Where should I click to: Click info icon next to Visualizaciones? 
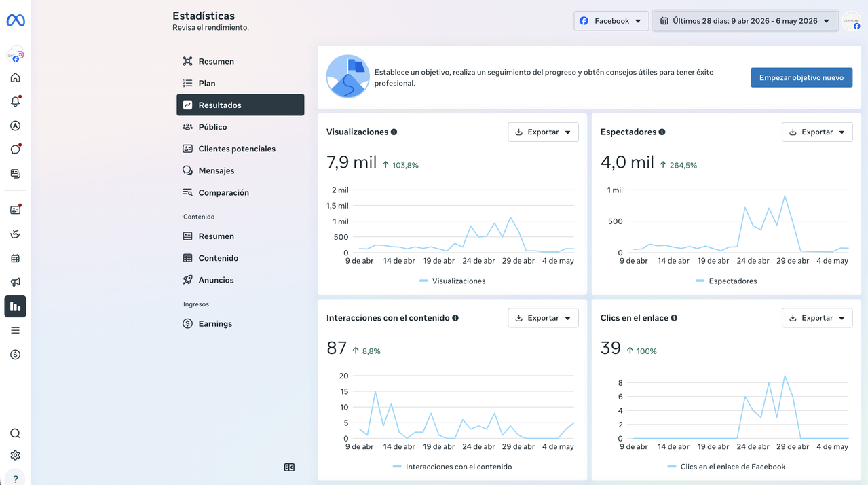click(394, 132)
